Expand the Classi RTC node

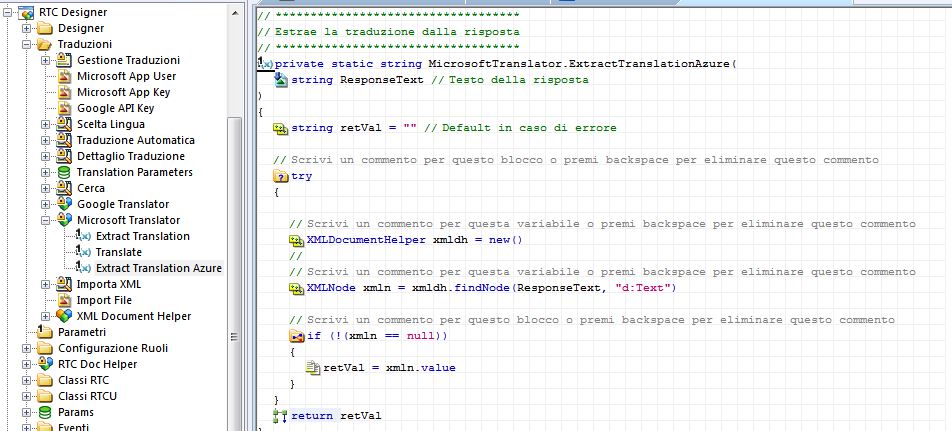[x=26, y=380]
